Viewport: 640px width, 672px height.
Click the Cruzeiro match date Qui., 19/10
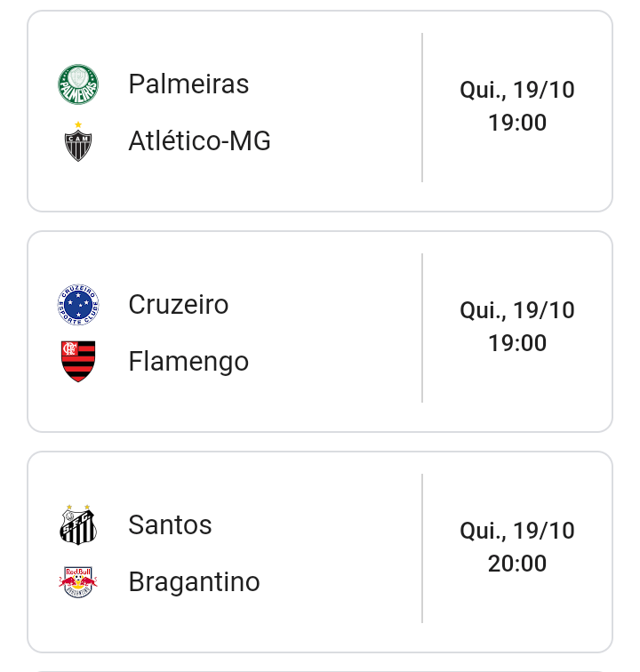point(517,310)
